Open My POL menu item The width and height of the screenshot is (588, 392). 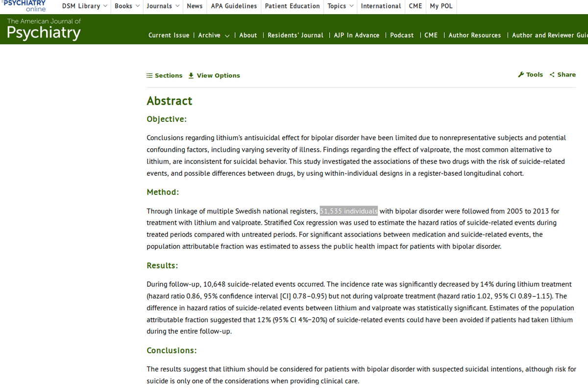click(441, 6)
